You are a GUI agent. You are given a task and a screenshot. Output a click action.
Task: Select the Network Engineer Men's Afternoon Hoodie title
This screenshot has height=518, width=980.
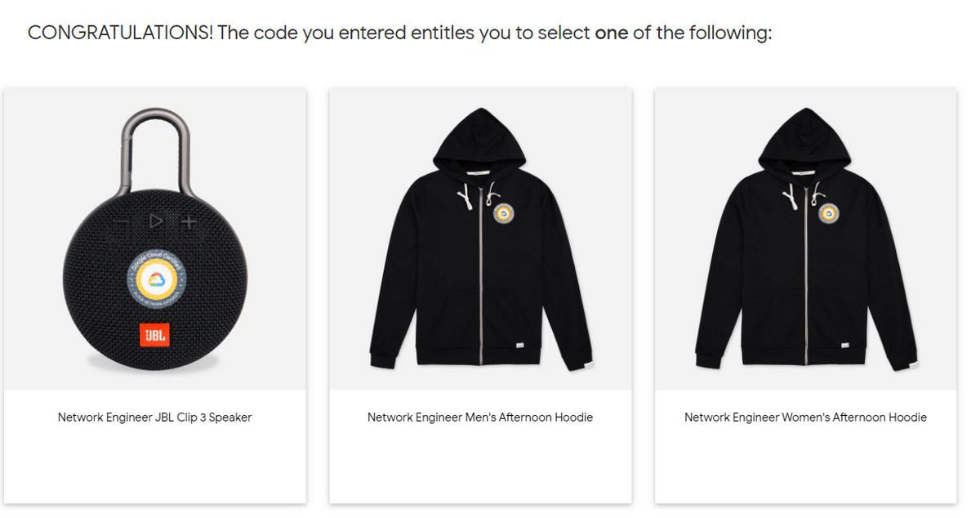(480, 418)
